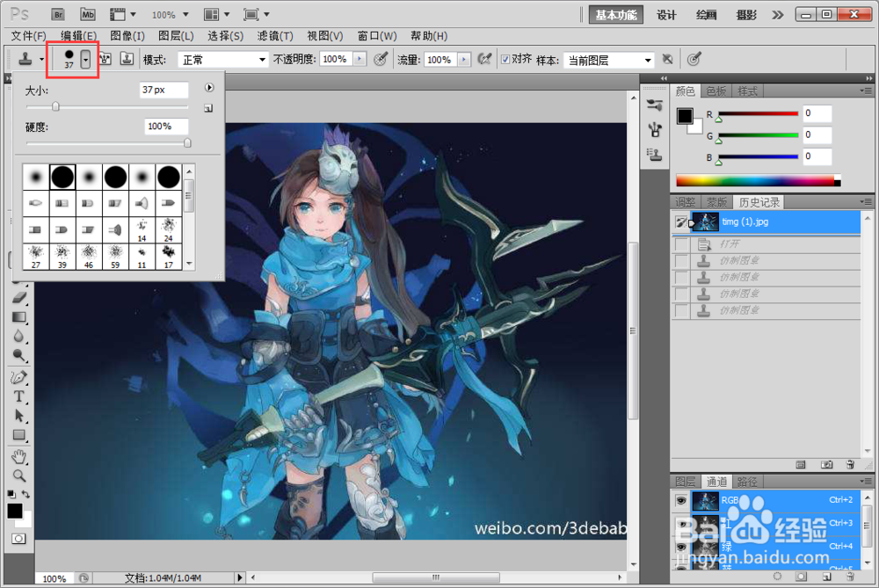879x588 pixels.
Task: Open the sample source dropdown
Action: (x=609, y=60)
